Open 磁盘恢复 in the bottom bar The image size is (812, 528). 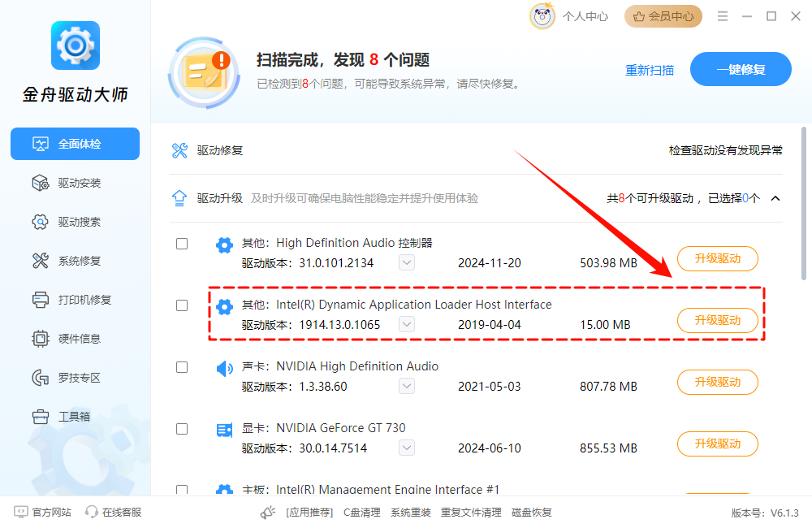[x=531, y=513]
